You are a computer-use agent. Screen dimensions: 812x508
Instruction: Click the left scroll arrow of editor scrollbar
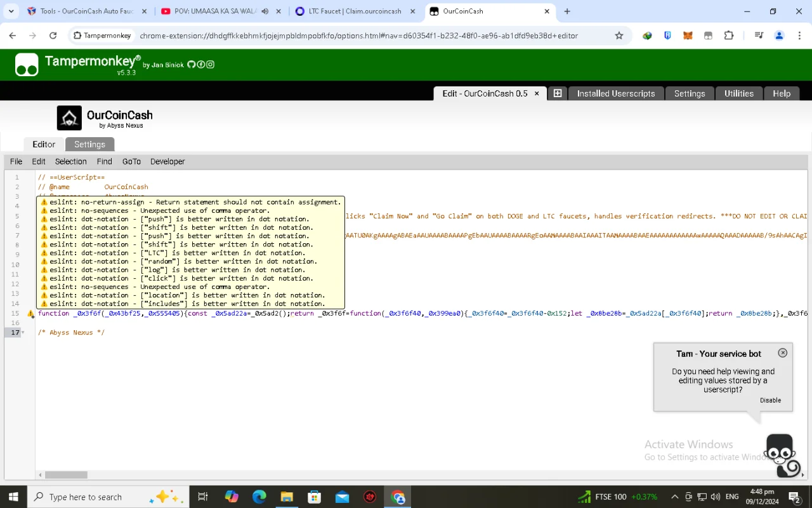tap(41, 474)
